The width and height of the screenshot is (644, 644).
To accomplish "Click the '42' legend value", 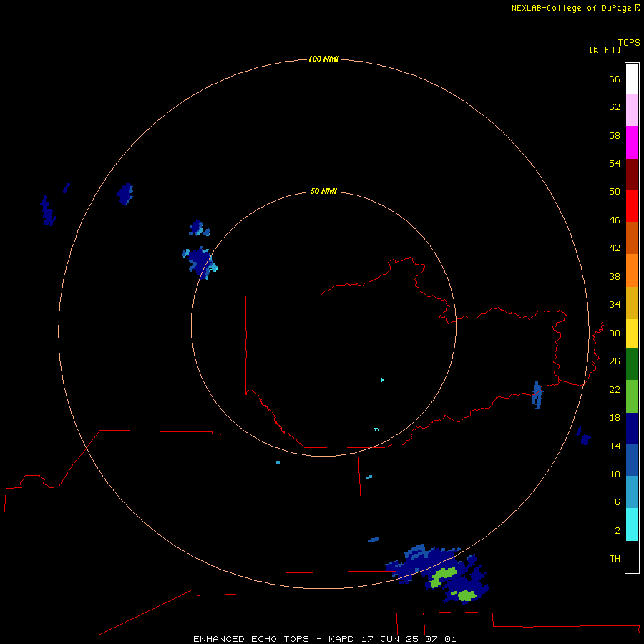I will 615,248.
